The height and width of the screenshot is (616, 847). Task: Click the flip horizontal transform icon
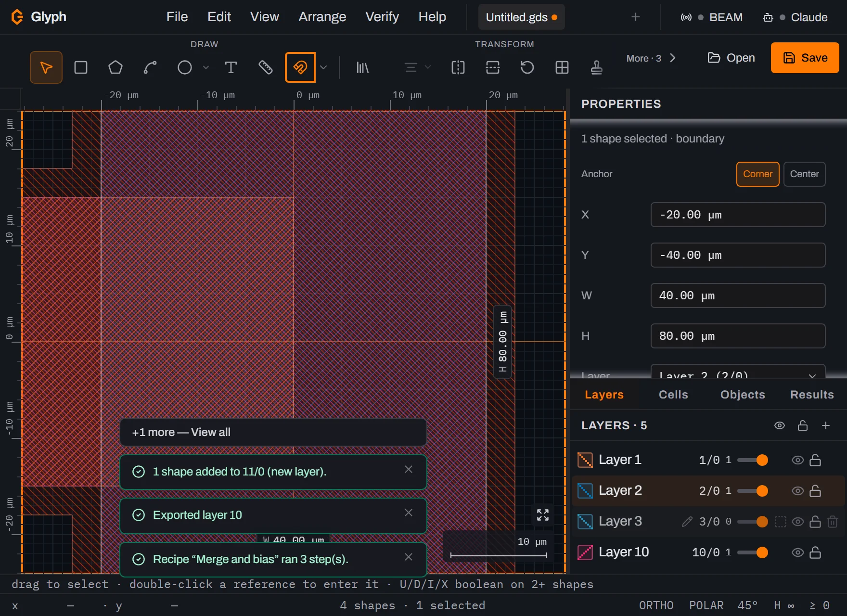(x=458, y=67)
